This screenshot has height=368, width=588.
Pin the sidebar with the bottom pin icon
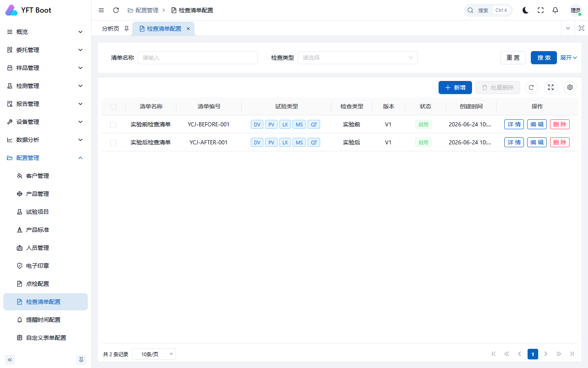(x=81, y=360)
